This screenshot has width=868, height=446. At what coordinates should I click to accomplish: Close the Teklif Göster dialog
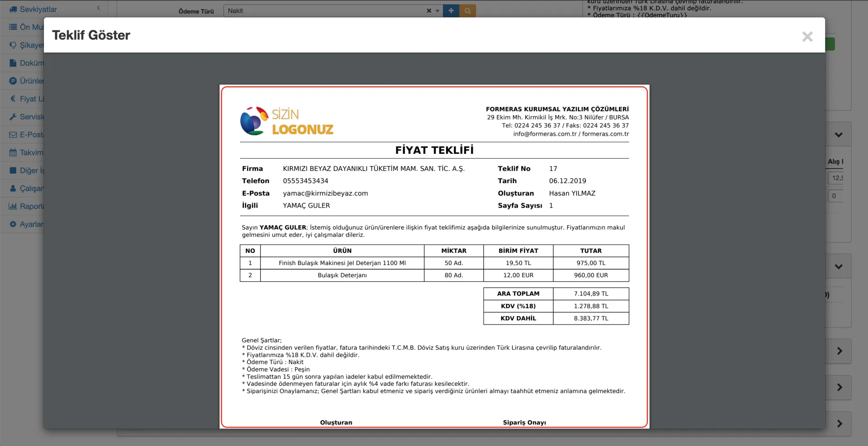pyautogui.click(x=807, y=37)
